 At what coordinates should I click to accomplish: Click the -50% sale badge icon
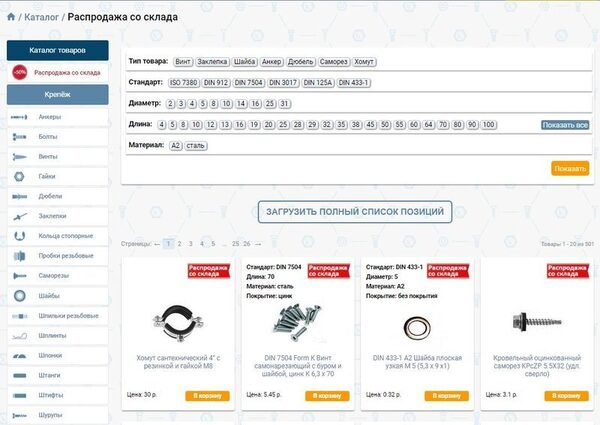pos(19,72)
